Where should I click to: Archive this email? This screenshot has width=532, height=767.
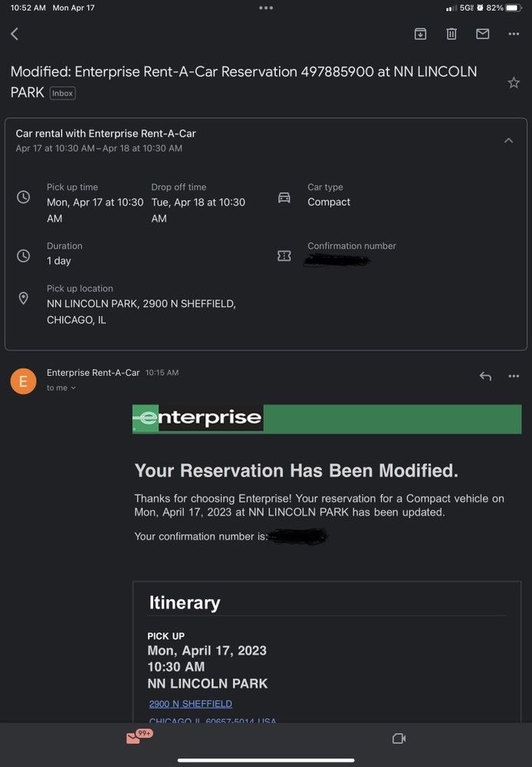coord(420,34)
